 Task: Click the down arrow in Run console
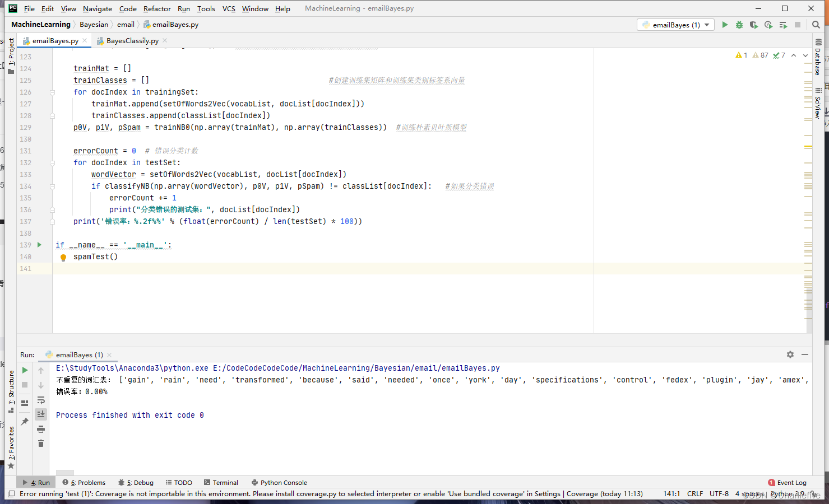(x=41, y=385)
